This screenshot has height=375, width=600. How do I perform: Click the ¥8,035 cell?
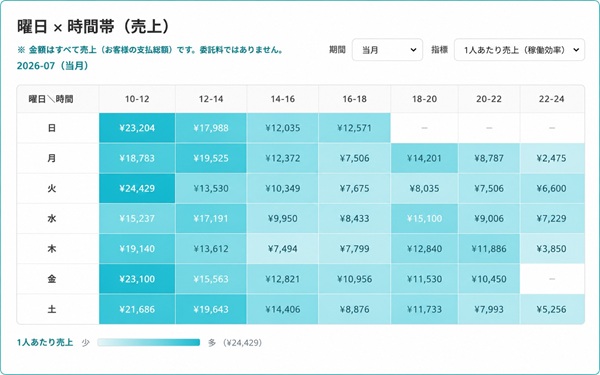coord(424,188)
